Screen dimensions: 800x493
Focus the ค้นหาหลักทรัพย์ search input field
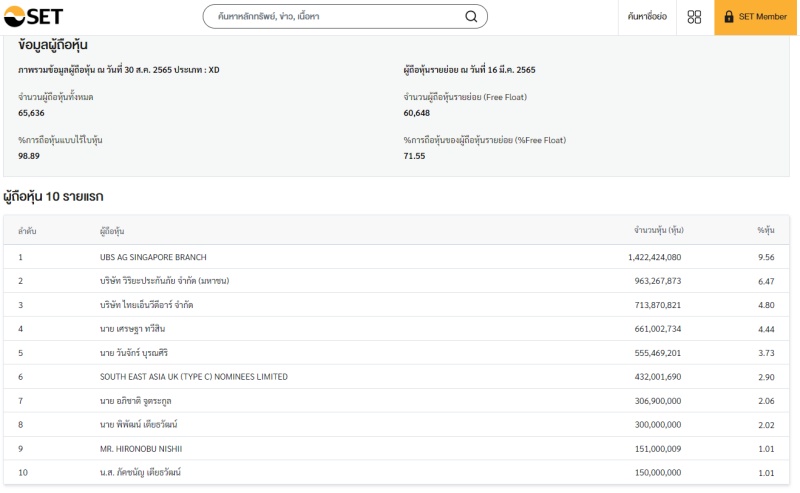pos(335,17)
